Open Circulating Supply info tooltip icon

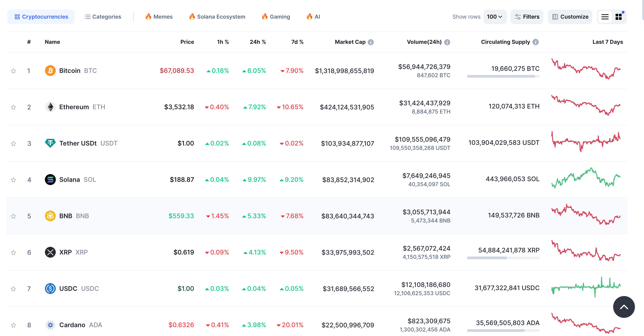tap(536, 42)
